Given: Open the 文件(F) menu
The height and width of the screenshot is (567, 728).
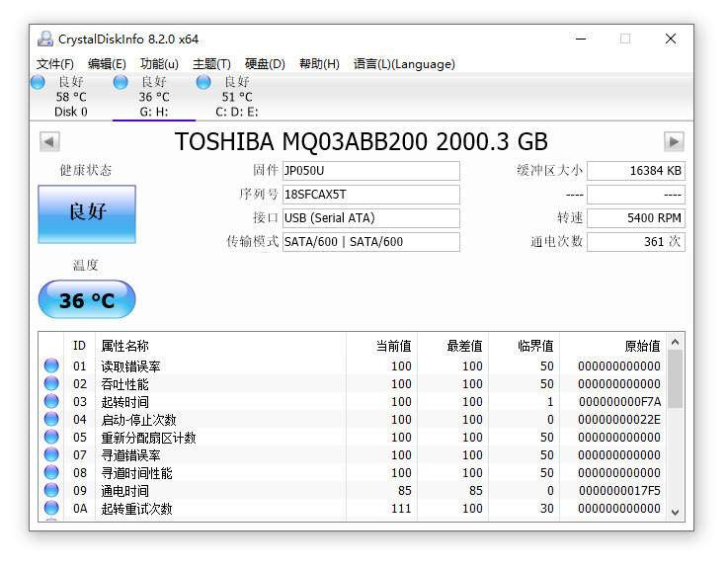Looking at the screenshot, I should coord(55,64).
